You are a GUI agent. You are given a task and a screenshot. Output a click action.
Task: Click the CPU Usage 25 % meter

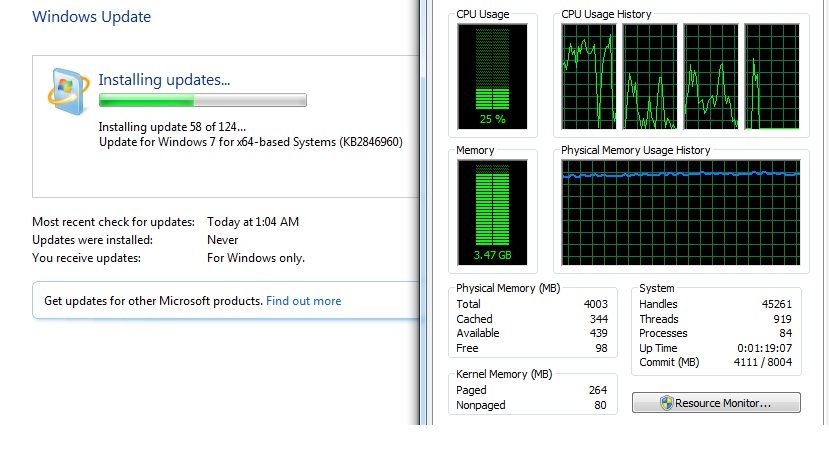[x=492, y=76]
